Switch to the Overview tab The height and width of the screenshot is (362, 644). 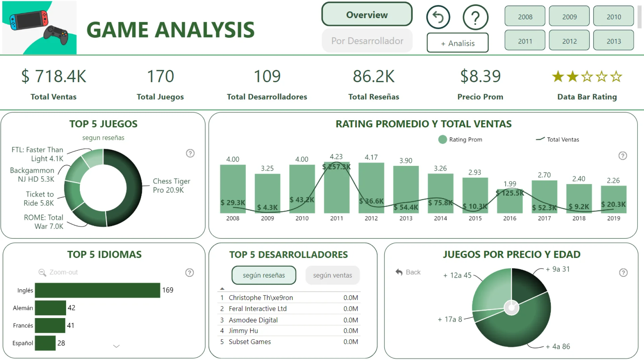367,14
